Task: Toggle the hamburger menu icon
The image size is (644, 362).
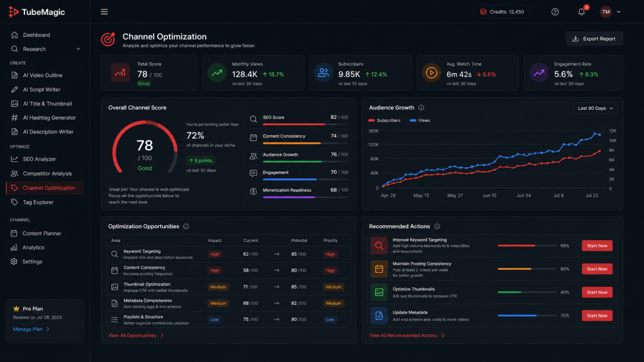Action: coord(104,12)
